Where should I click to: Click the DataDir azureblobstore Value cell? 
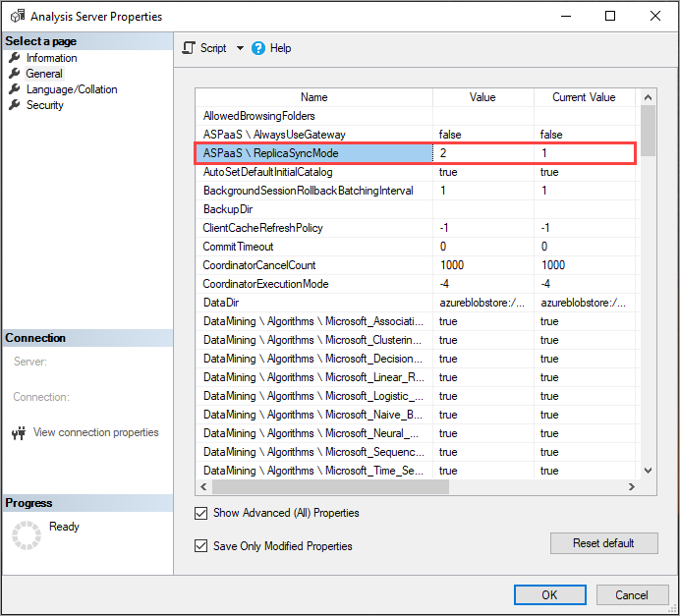483,303
